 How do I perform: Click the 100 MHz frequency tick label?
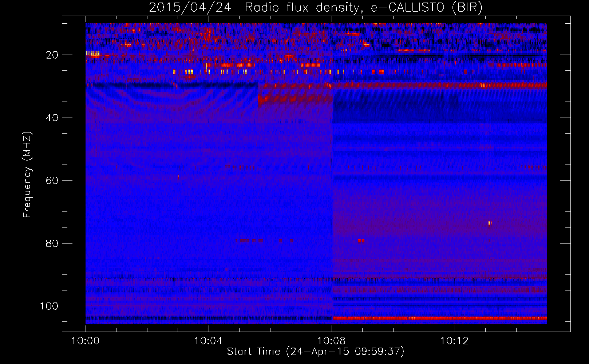click(x=50, y=306)
